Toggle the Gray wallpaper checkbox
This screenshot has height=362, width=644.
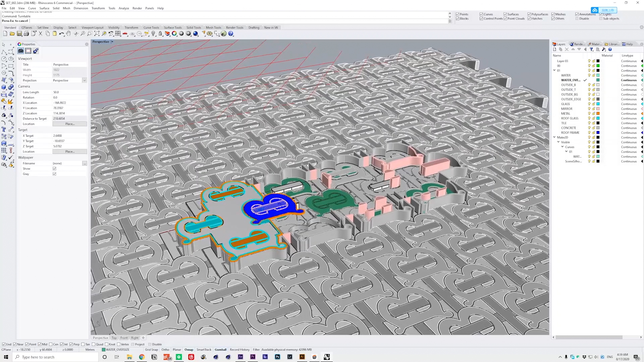pos(54,174)
